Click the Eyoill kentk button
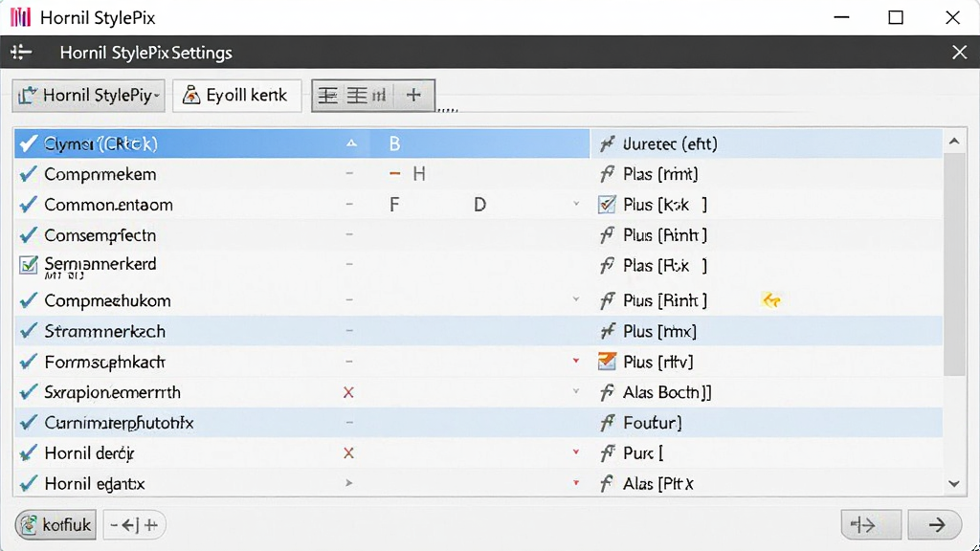980x551 pixels. click(x=237, y=96)
